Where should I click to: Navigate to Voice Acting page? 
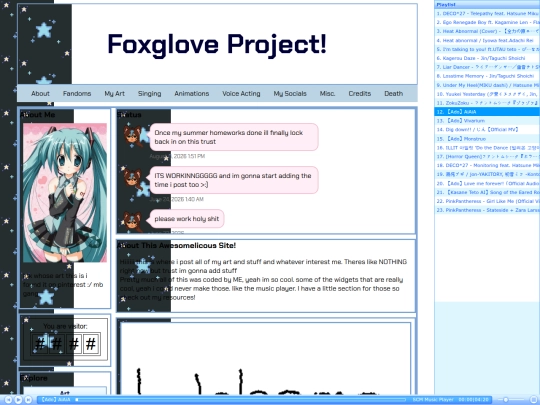click(241, 93)
